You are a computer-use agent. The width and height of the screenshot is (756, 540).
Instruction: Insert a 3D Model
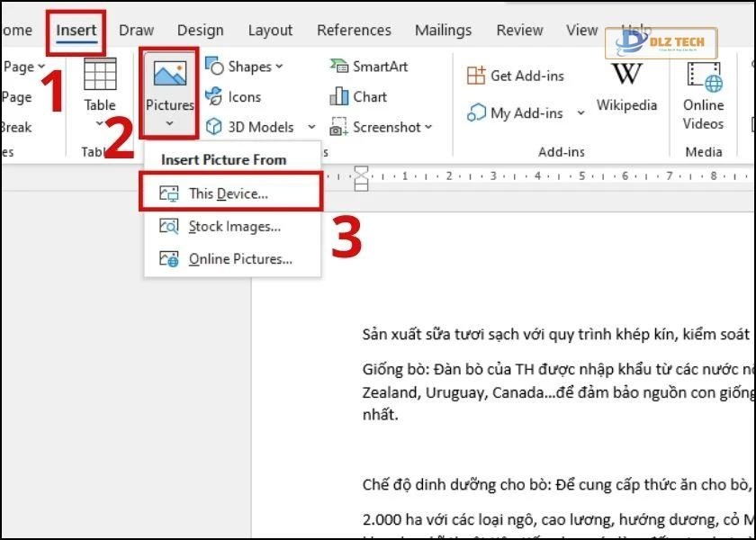point(256,127)
